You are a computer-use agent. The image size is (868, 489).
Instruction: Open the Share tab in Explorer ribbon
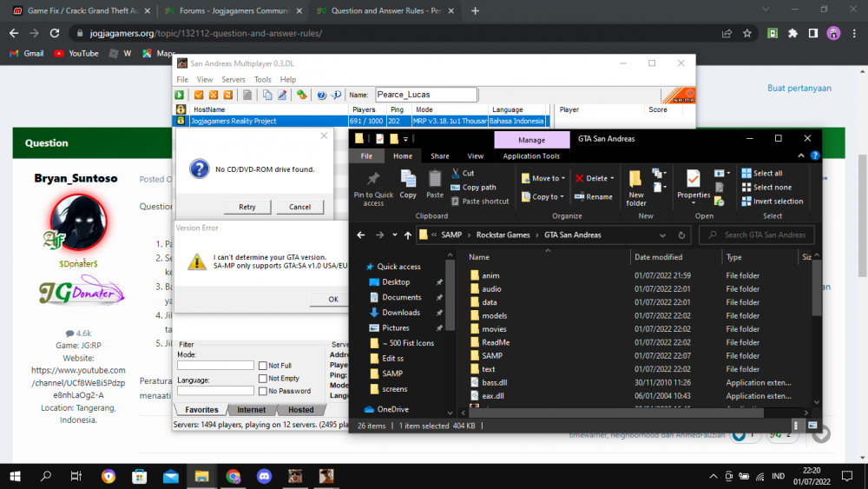click(440, 156)
